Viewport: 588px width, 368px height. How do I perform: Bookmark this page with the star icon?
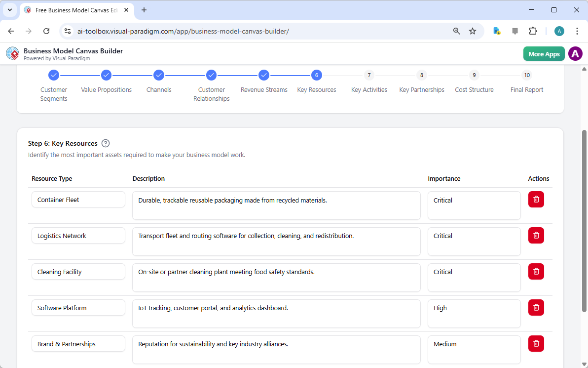coord(473,31)
